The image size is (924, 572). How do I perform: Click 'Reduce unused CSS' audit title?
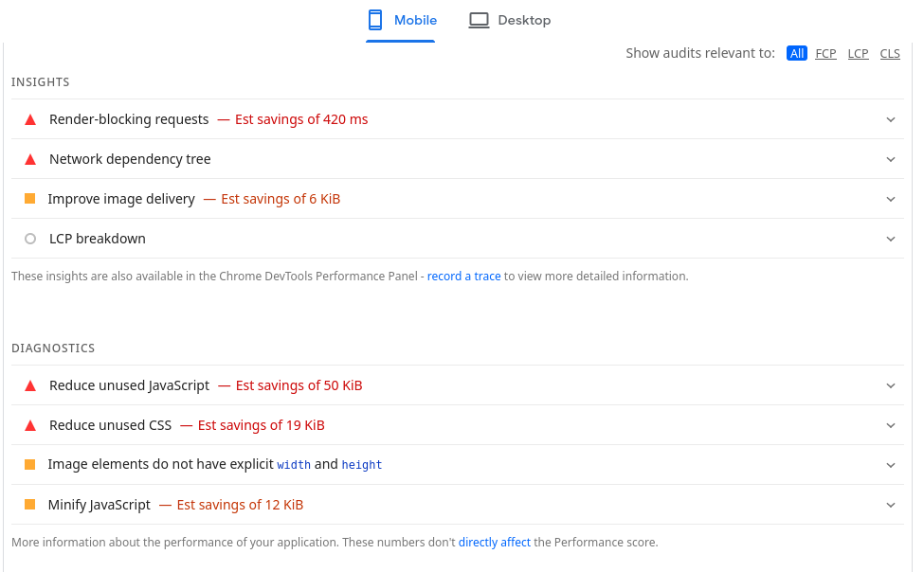(x=111, y=425)
